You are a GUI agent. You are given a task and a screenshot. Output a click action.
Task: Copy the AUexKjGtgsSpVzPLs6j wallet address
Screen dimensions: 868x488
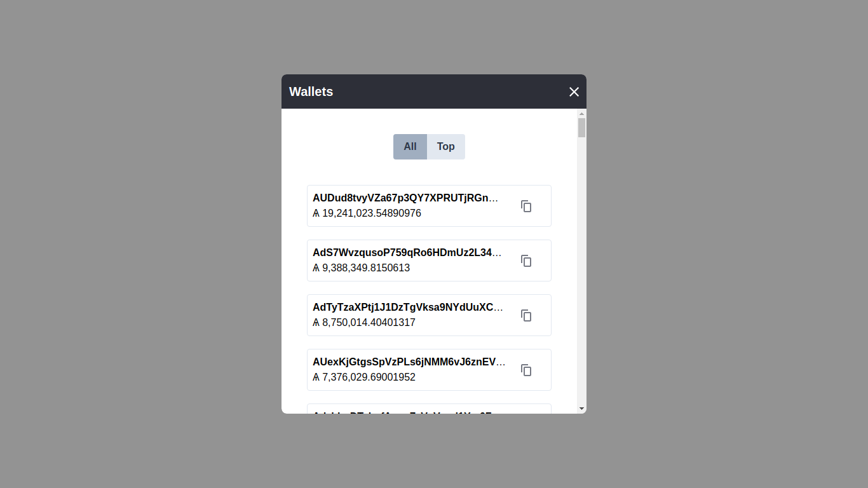[x=526, y=370]
